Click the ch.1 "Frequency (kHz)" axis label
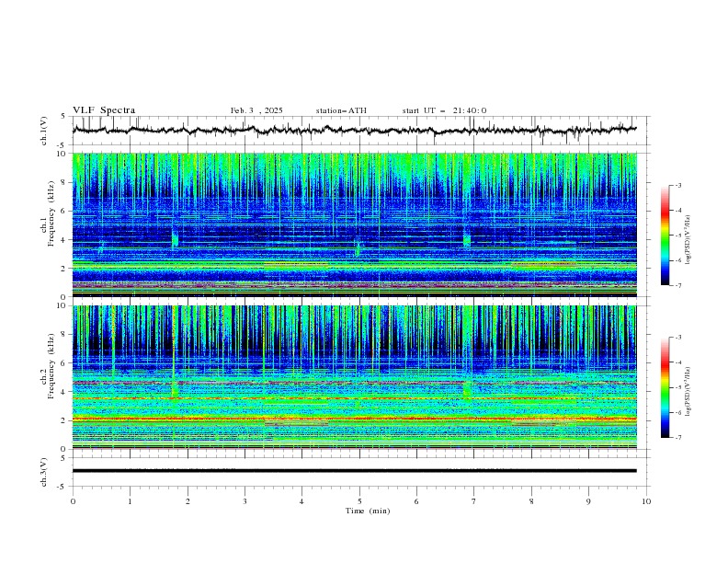 click(51, 214)
